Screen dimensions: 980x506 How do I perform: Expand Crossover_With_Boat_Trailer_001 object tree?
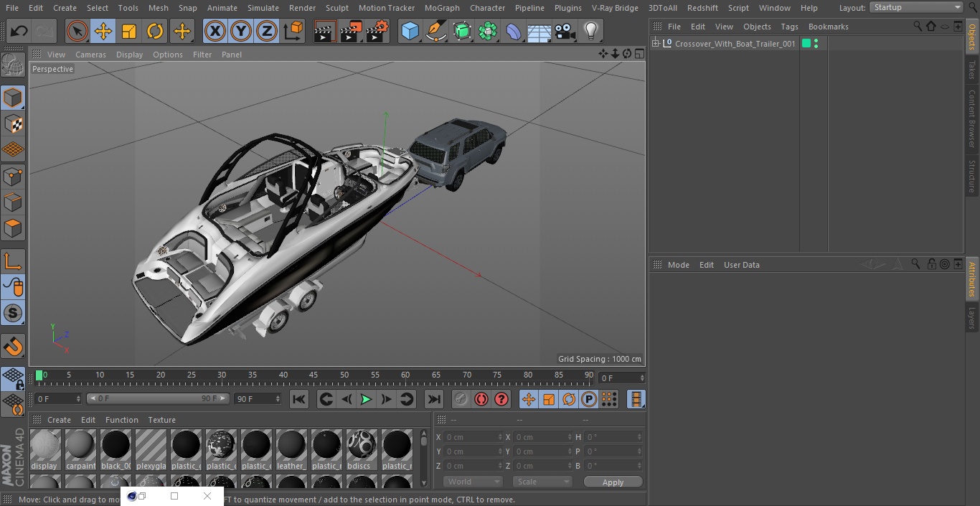click(655, 44)
